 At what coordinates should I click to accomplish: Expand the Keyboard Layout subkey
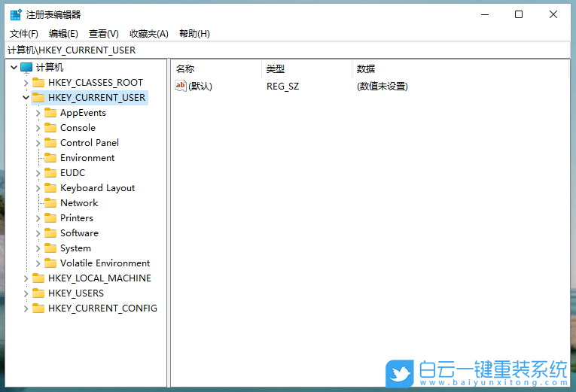[x=38, y=188]
